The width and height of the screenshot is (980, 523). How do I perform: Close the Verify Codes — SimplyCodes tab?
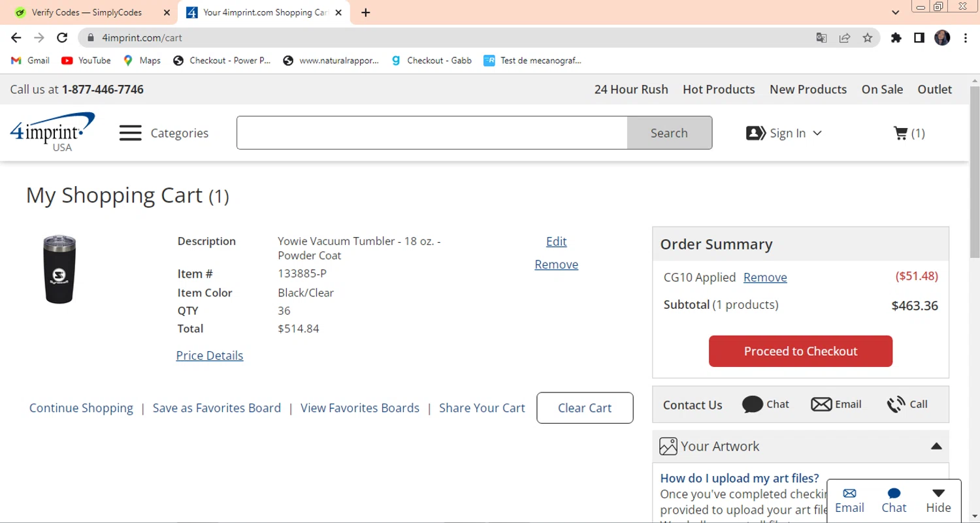(167, 12)
